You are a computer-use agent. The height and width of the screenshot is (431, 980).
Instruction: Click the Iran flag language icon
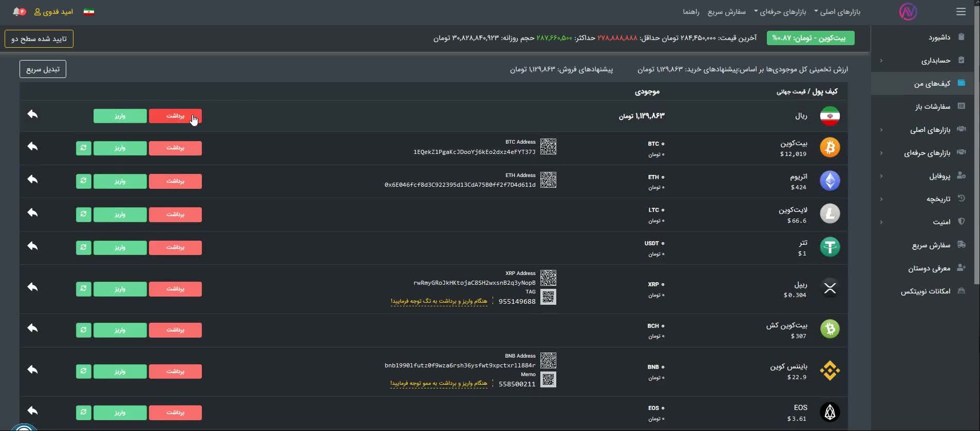(89, 12)
